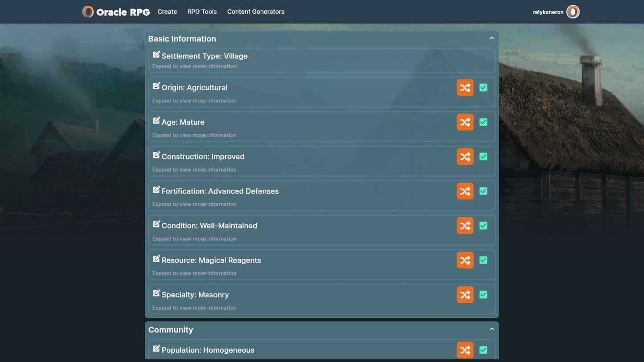
Task: Go to Content Generators
Action: 255,12
